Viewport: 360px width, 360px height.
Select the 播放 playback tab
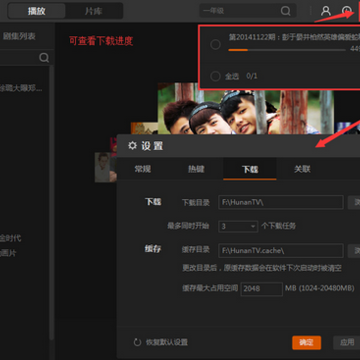click(37, 11)
